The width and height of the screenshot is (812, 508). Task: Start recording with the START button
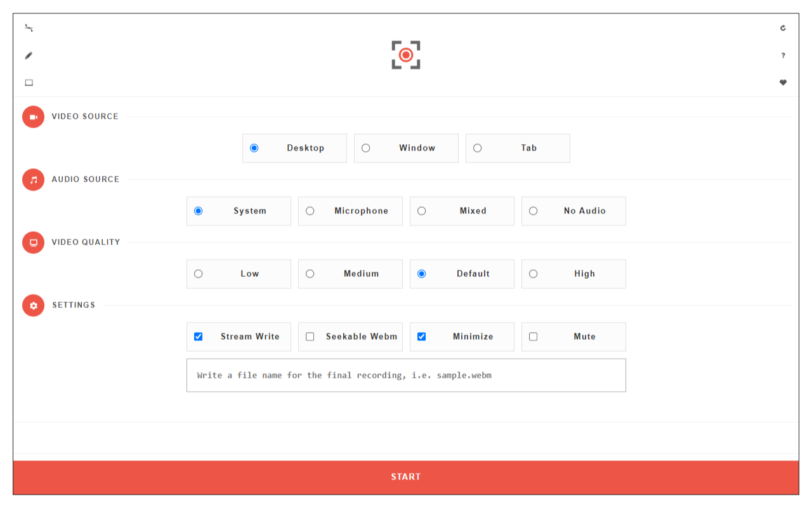(x=406, y=477)
